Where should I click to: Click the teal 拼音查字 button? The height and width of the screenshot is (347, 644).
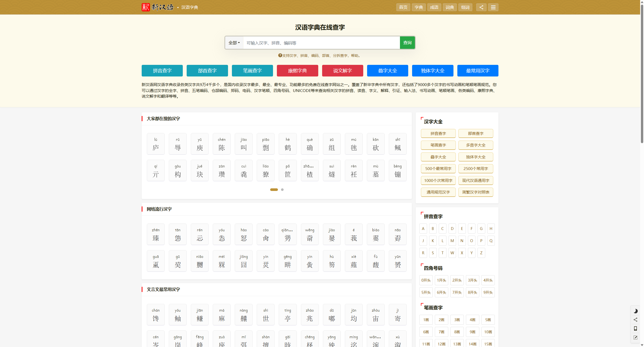tap(162, 71)
